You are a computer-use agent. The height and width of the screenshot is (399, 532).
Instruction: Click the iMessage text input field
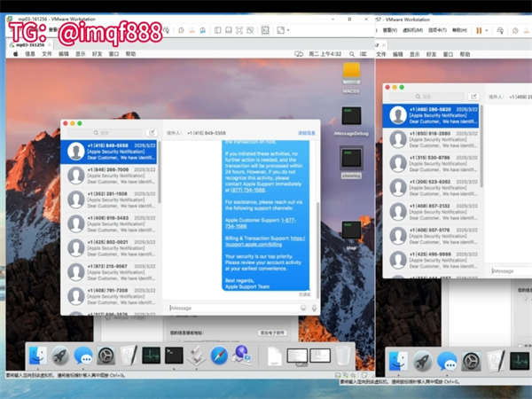click(232, 308)
